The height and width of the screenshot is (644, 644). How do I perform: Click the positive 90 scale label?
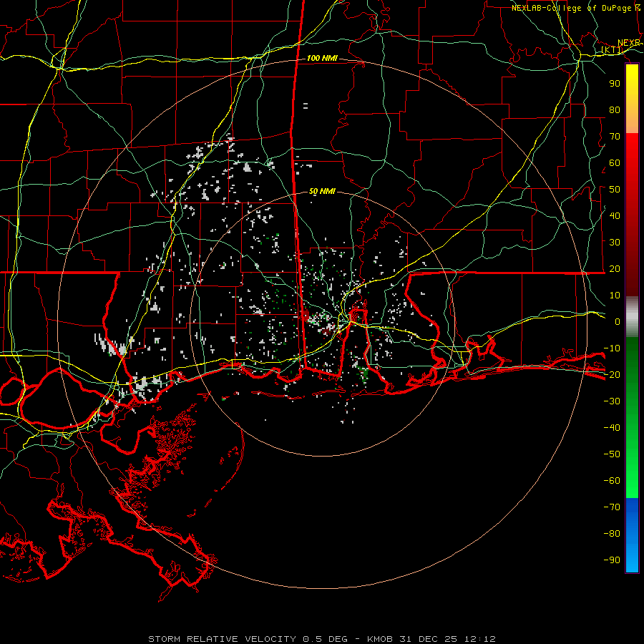[615, 84]
